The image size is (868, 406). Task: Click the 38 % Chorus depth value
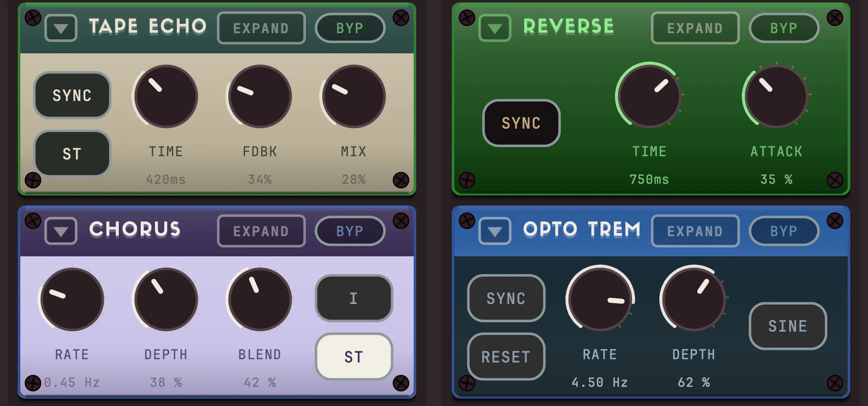(166, 383)
